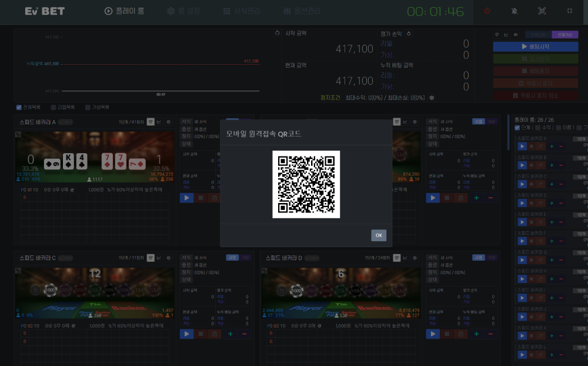Reset 평가 손익 with its refresh icon
Image resolution: width=588 pixels, height=366 pixels.
409,34
